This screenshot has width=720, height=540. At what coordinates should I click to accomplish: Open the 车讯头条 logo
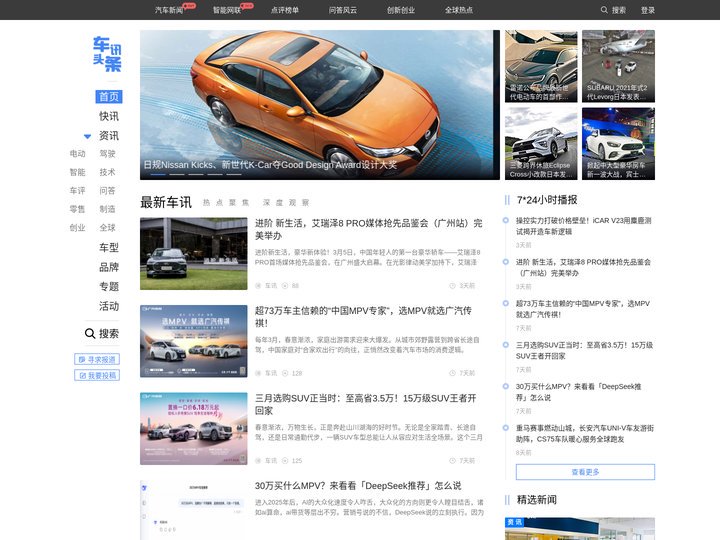coord(107,54)
